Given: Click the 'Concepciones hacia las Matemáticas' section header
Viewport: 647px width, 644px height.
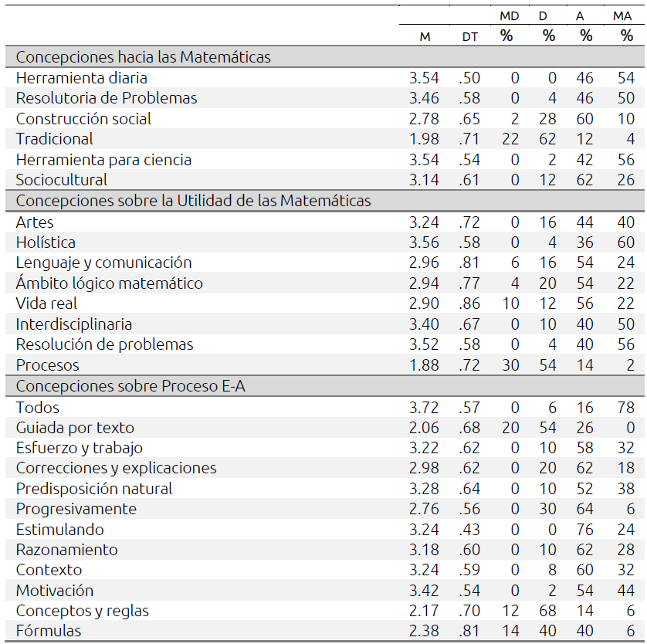Looking at the screenshot, I should point(143,57).
